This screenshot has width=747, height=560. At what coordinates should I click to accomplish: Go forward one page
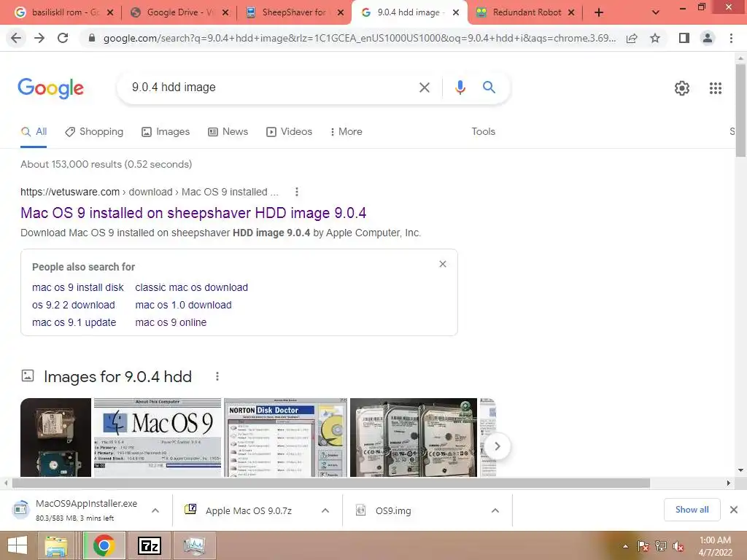pyautogui.click(x=39, y=38)
